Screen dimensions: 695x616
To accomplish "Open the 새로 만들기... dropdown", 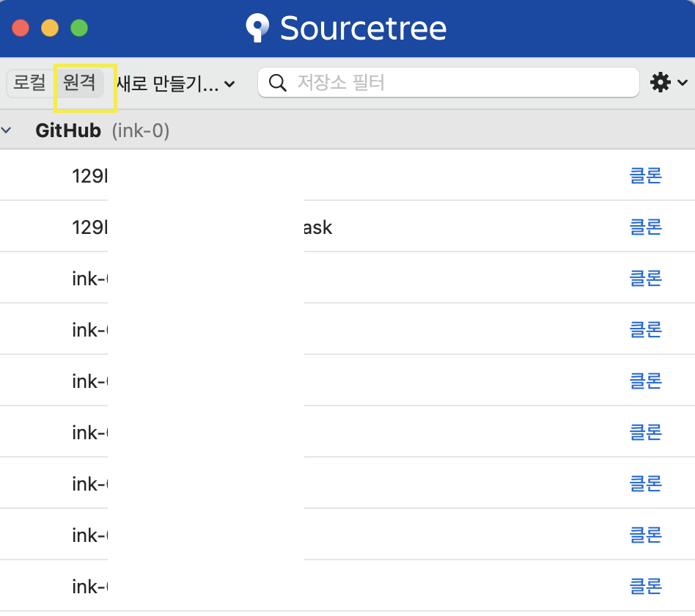I will click(176, 84).
